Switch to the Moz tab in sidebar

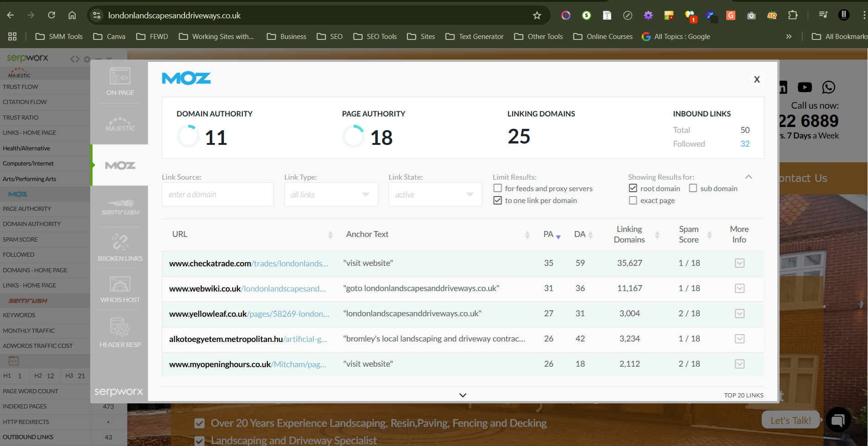click(120, 165)
